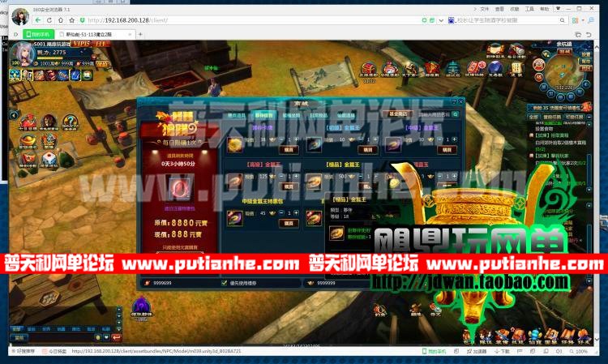Image resolution: width=608 pixels, height=364 pixels.
Task: Switch to 熱賣道具 shop tab
Action: coord(237,115)
